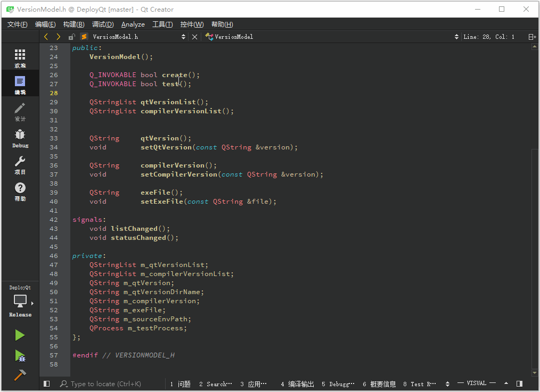
Task: Build project with hammer icon
Action: coord(20,375)
